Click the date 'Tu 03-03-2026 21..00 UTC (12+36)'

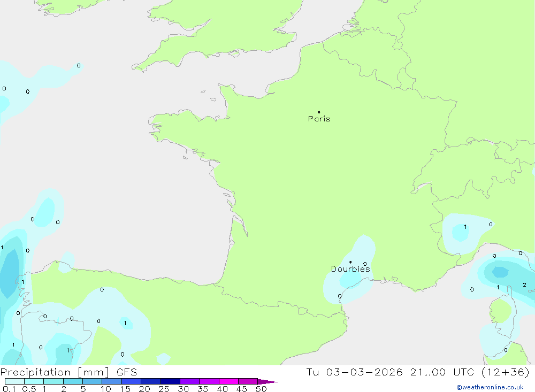[418, 372]
